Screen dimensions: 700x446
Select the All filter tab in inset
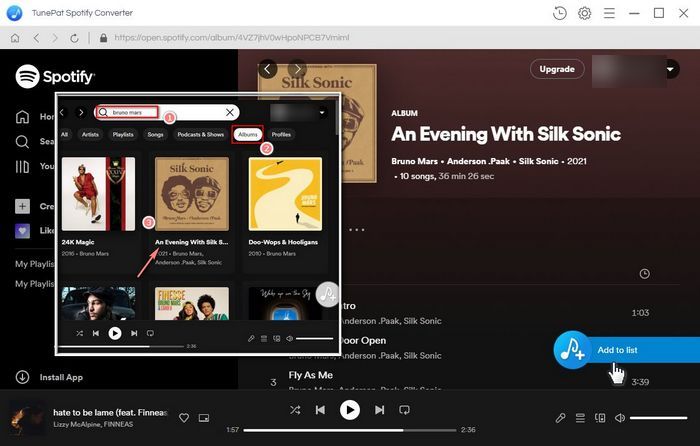[64, 134]
